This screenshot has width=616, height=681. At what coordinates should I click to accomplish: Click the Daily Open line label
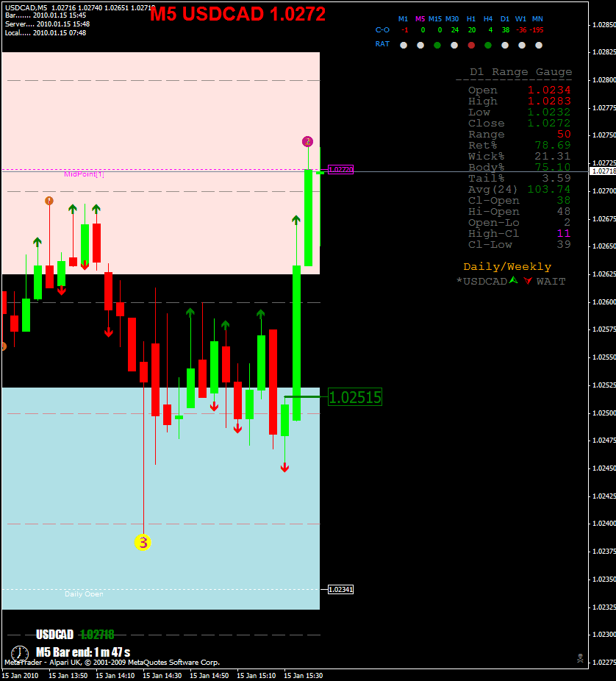(84, 594)
